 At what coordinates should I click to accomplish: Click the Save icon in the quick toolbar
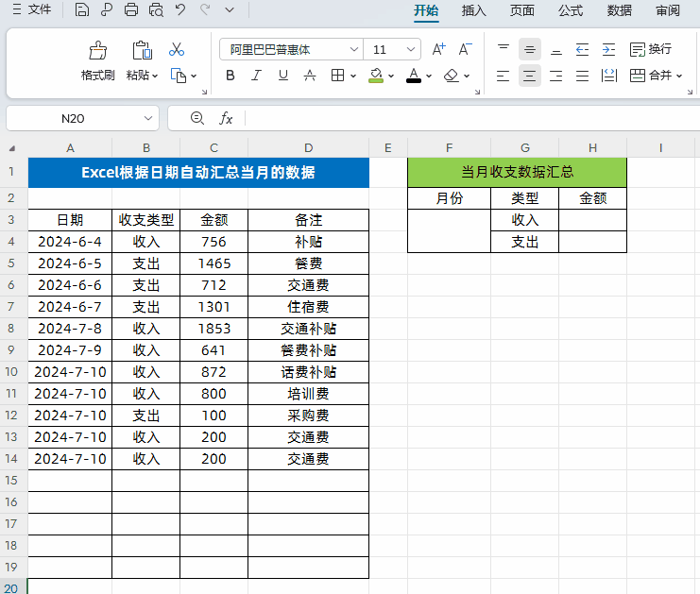(x=81, y=9)
